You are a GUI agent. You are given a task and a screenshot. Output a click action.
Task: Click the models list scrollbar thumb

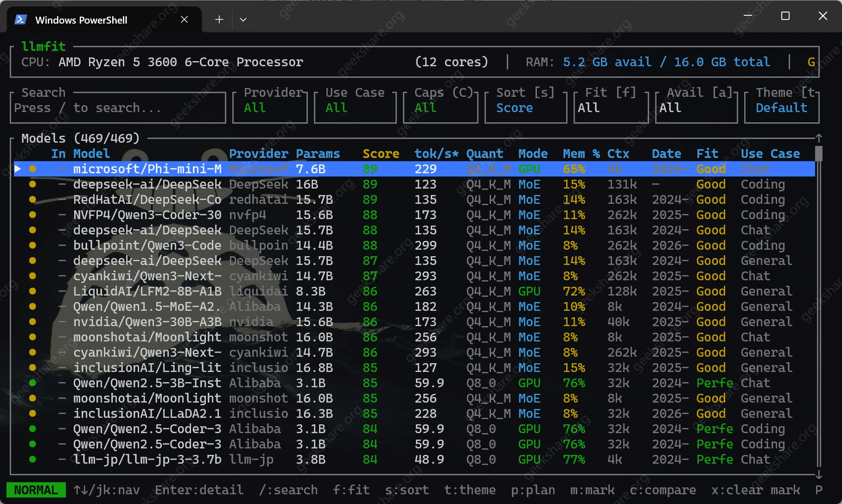click(x=819, y=153)
